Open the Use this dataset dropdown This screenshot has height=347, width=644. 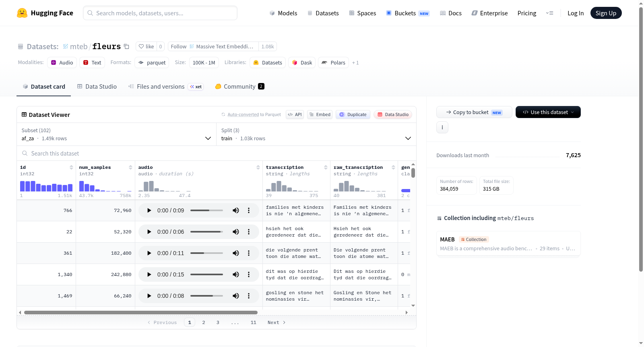click(548, 112)
